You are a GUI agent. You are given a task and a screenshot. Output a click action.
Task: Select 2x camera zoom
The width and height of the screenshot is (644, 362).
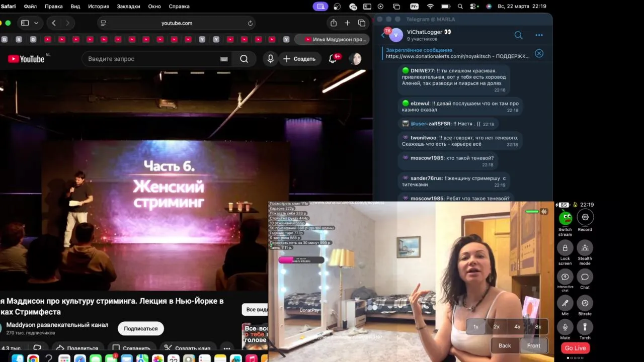click(x=497, y=327)
